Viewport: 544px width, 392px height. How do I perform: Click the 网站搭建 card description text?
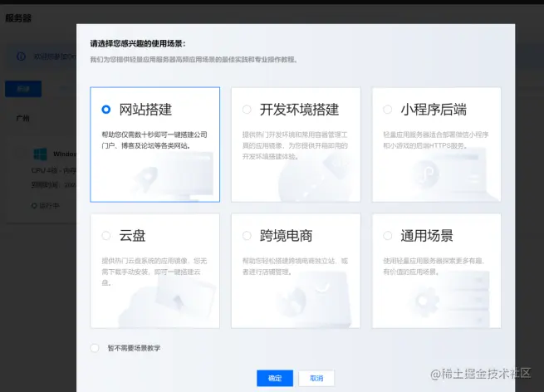coord(154,140)
